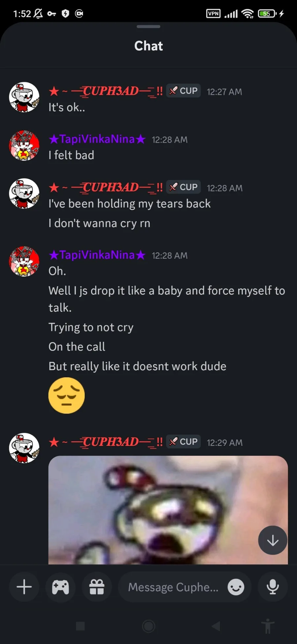Tap the Android back navigation triangle
The width and height of the screenshot is (297, 644).
[216, 626]
